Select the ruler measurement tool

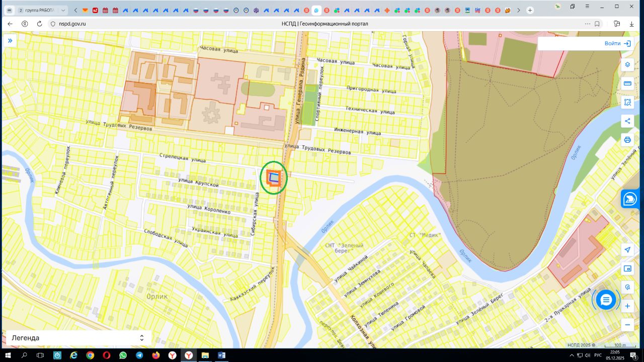(x=627, y=83)
